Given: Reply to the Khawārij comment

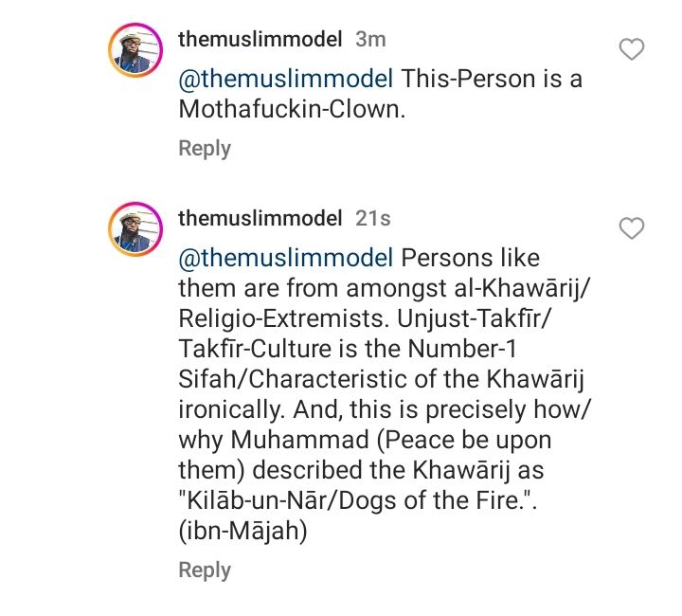Looking at the screenshot, I should (x=205, y=570).
